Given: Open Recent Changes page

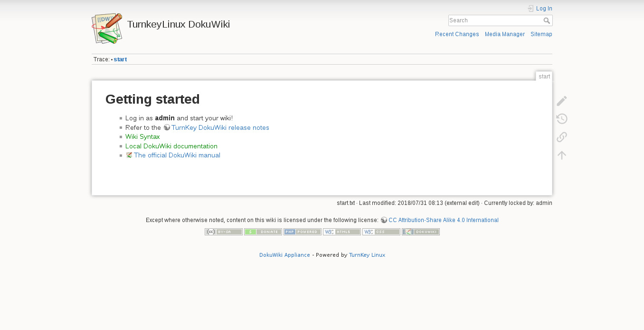Looking at the screenshot, I should [x=457, y=34].
